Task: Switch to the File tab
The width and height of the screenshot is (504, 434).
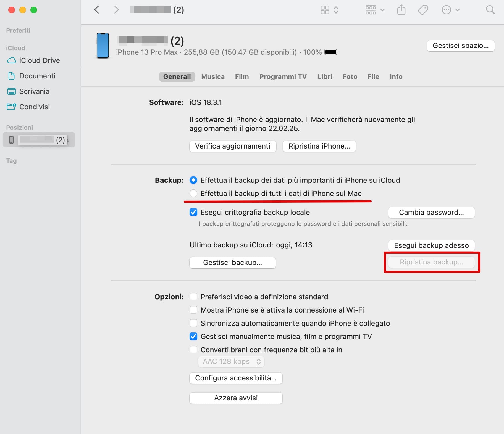Action: (x=373, y=76)
